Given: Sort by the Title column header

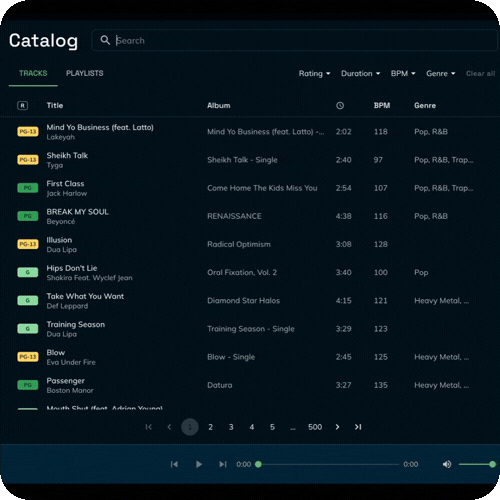Looking at the screenshot, I should click(x=55, y=105).
